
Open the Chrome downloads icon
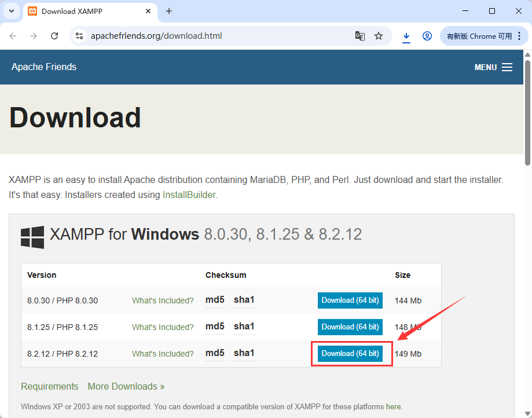point(406,36)
